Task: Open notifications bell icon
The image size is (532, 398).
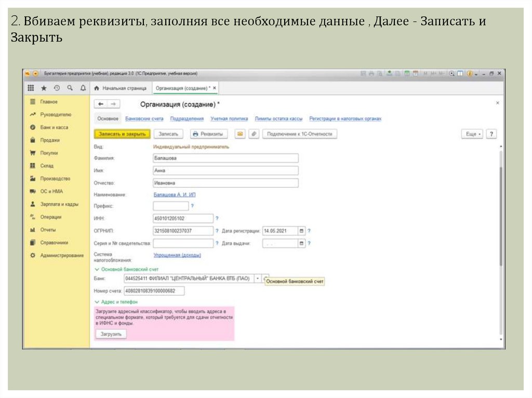Action: 83,88
